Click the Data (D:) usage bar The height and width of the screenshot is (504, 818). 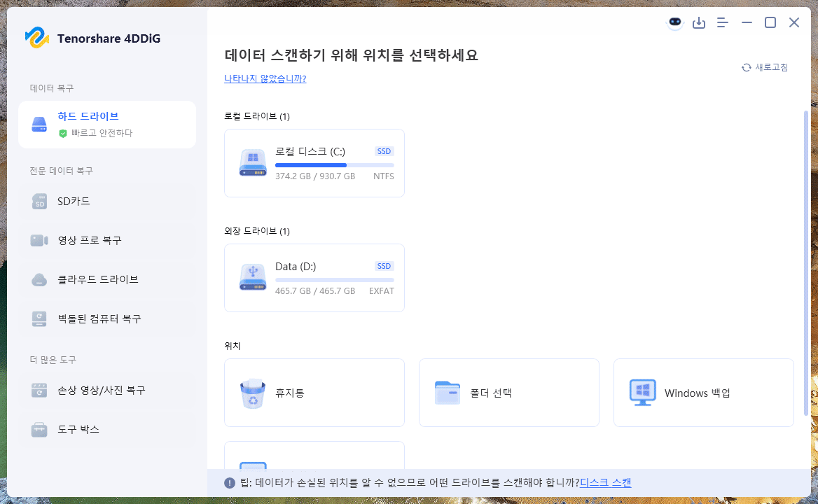click(x=334, y=280)
